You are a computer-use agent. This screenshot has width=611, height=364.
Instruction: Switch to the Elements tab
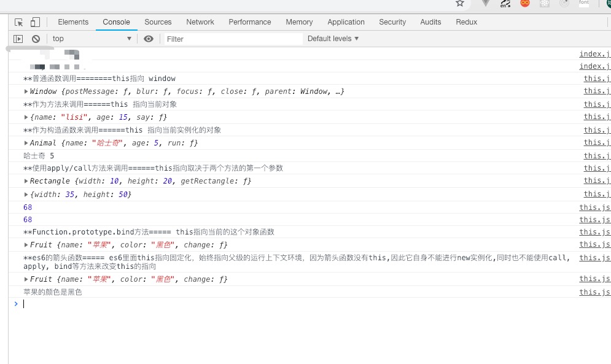pyautogui.click(x=73, y=22)
